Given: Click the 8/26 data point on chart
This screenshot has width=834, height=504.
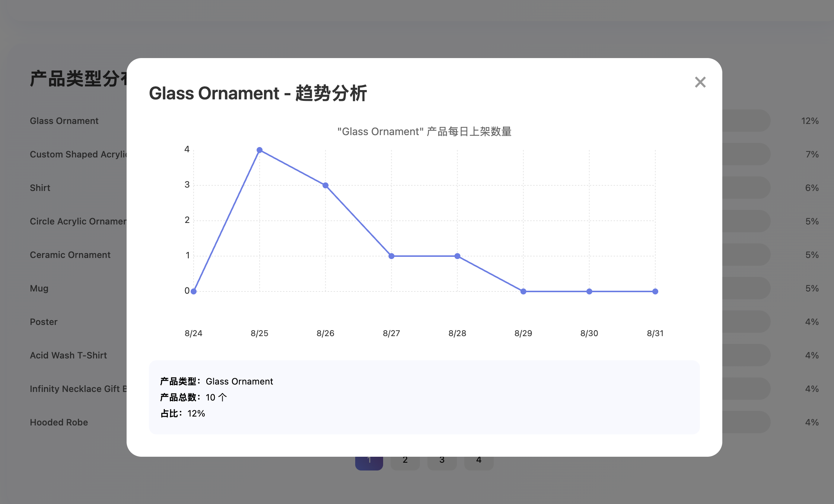Looking at the screenshot, I should tap(325, 185).
